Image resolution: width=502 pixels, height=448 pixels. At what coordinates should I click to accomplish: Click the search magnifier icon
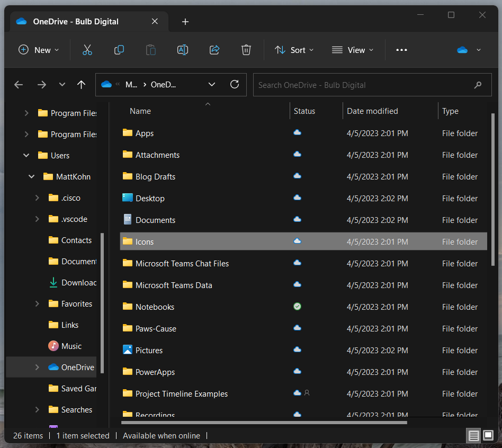point(478,85)
